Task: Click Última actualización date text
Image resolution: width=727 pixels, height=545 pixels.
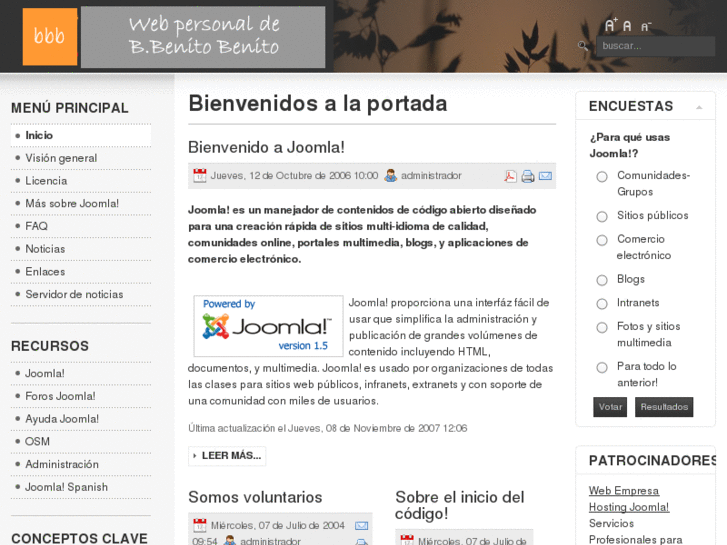Action: click(x=327, y=428)
